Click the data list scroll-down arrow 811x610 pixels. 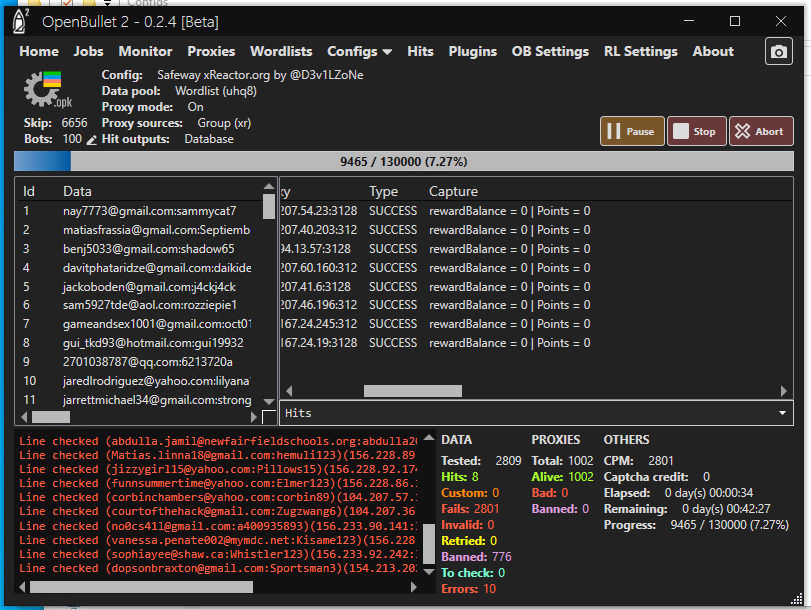(x=269, y=401)
